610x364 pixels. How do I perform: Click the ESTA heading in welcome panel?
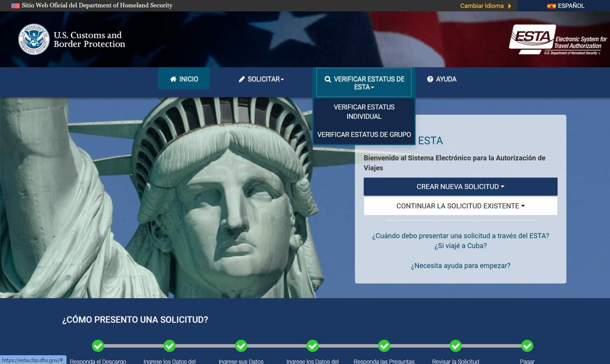pos(430,141)
